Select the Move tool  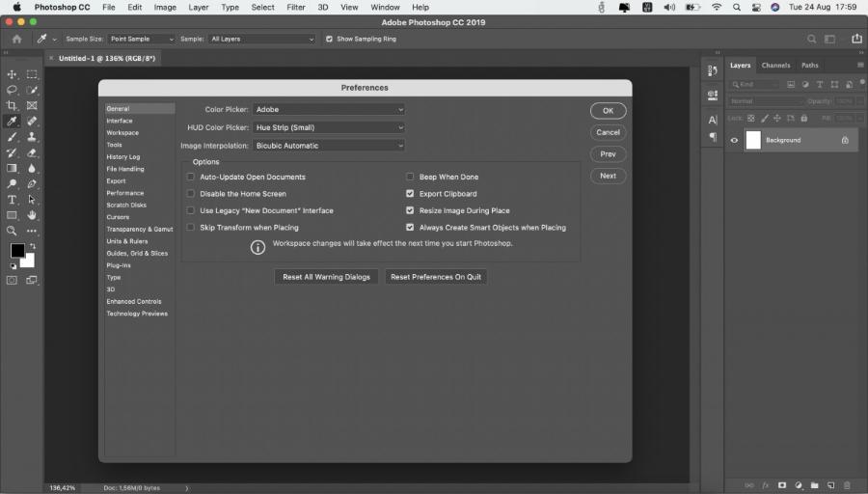click(x=13, y=74)
